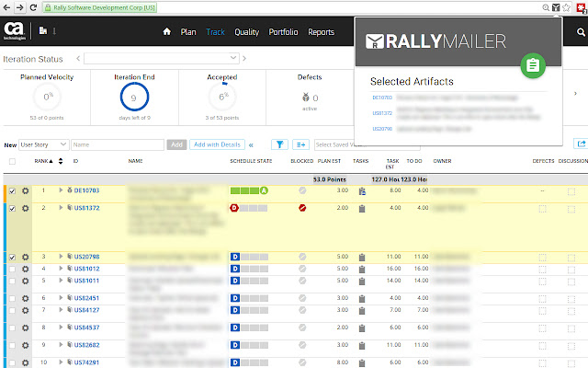Viewport: 588px width, 368px height.
Task: Reload page with browser refresh button
Action: pos(33,7)
